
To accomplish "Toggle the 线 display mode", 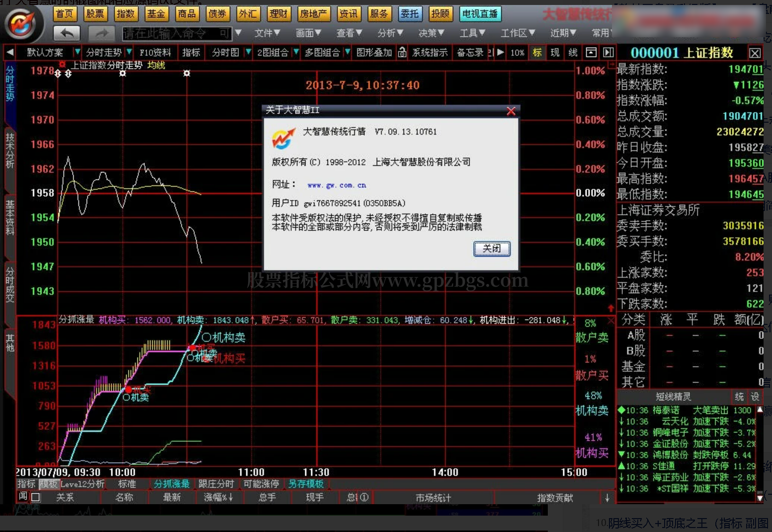I will (x=573, y=52).
